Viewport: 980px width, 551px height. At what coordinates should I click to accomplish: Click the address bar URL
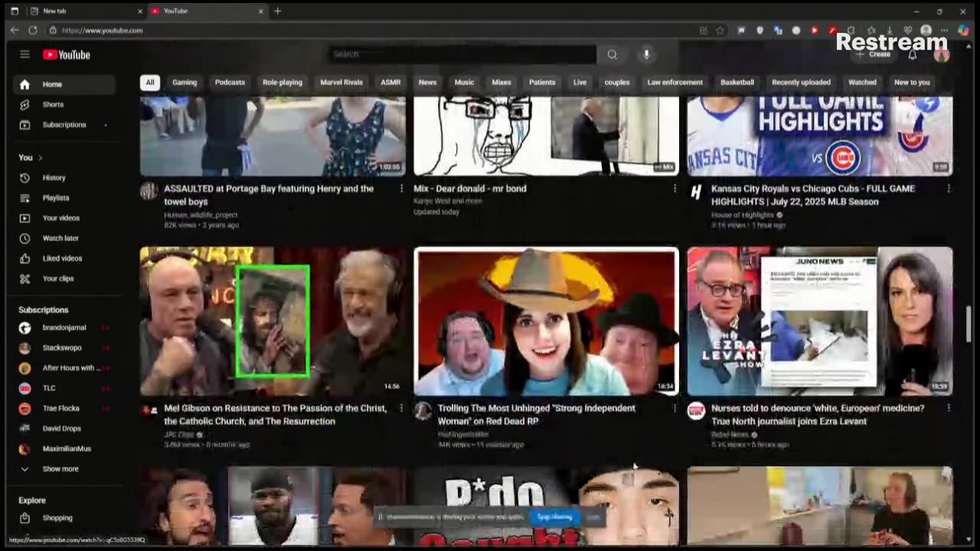[x=103, y=31]
